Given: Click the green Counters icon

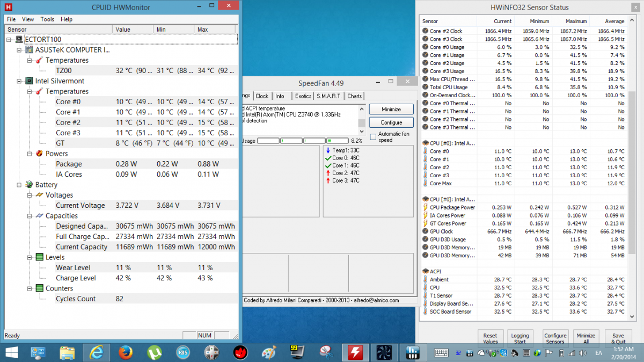Looking at the screenshot, I should (x=40, y=288).
